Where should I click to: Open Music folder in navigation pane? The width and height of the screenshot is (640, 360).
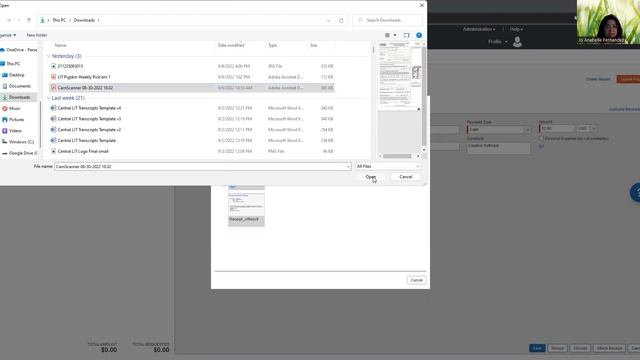[14, 109]
